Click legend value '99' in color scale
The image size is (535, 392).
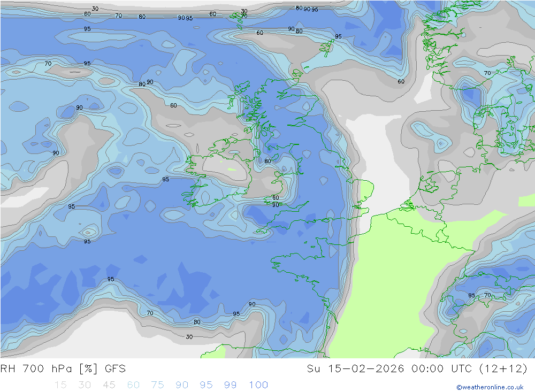coord(230,385)
